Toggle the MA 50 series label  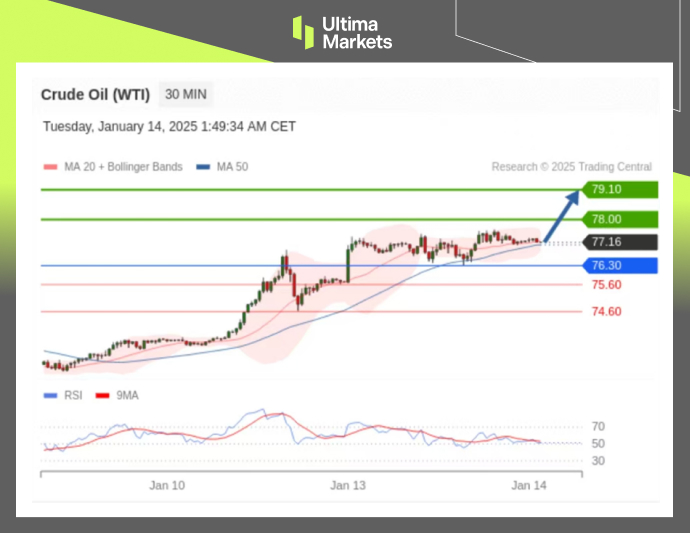coord(232,167)
